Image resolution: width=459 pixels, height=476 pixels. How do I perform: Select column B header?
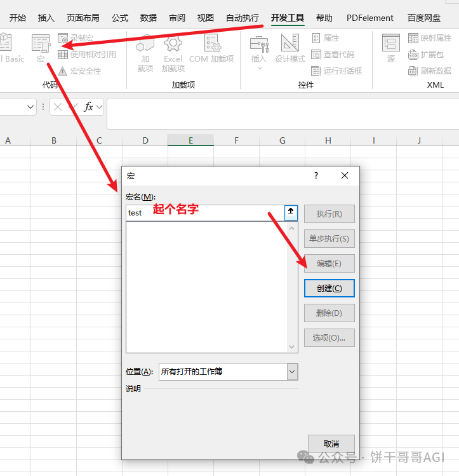coord(54,140)
